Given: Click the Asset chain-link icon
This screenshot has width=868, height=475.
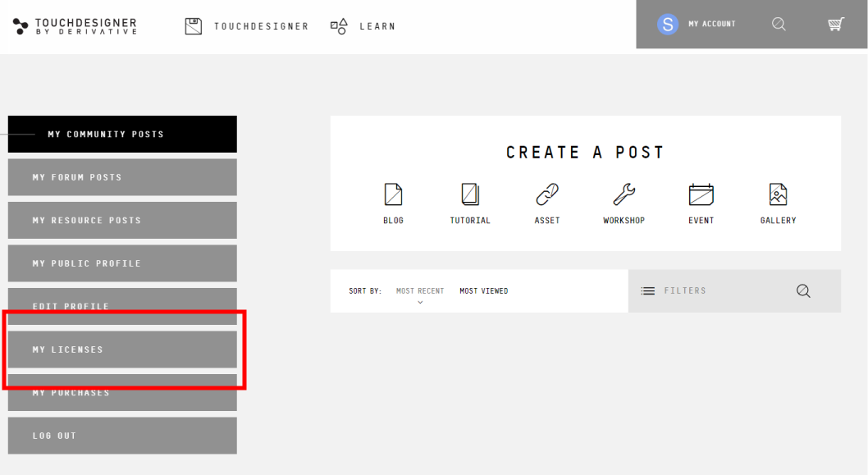Looking at the screenshot, I should (547, 194).
